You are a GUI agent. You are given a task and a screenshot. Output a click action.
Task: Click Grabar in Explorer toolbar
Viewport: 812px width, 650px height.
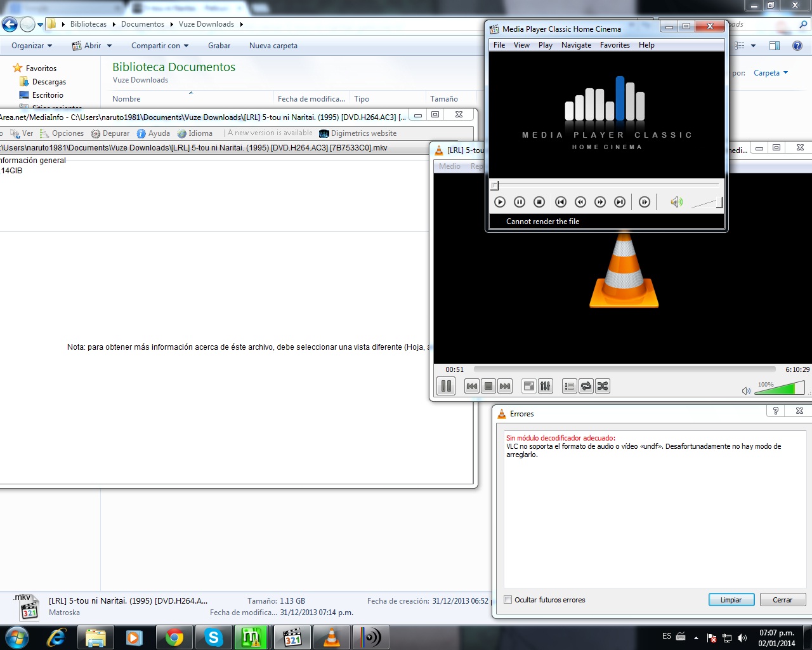point(219,46)
